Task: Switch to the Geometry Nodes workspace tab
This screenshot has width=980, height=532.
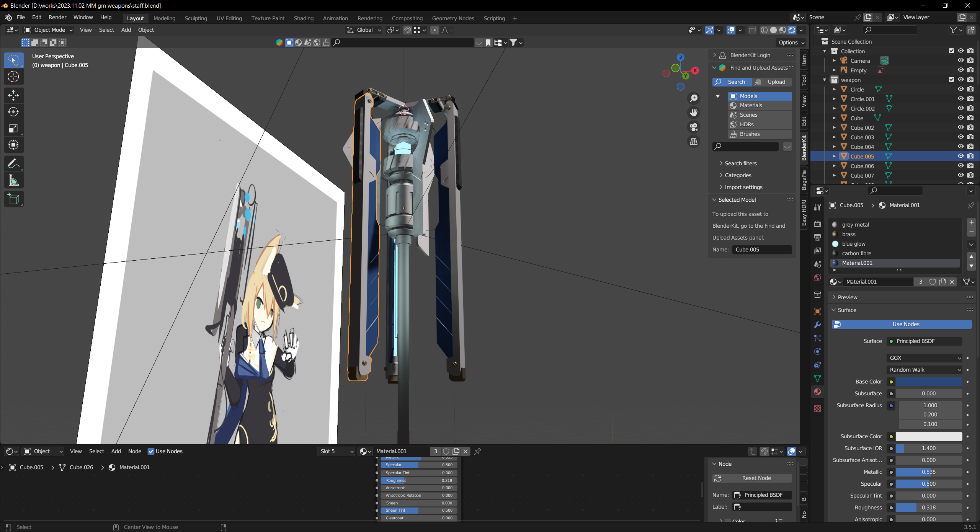Action: [x=453, y=18]
